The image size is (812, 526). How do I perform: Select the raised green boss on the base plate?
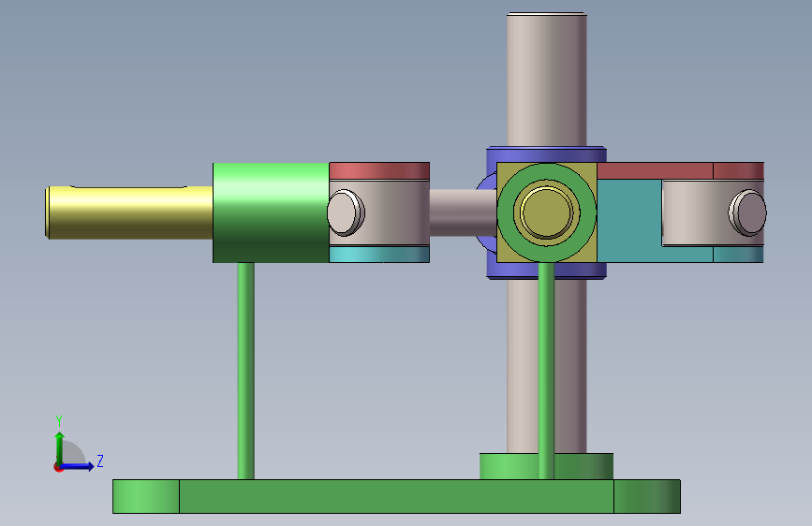click(x=509, y=466)
